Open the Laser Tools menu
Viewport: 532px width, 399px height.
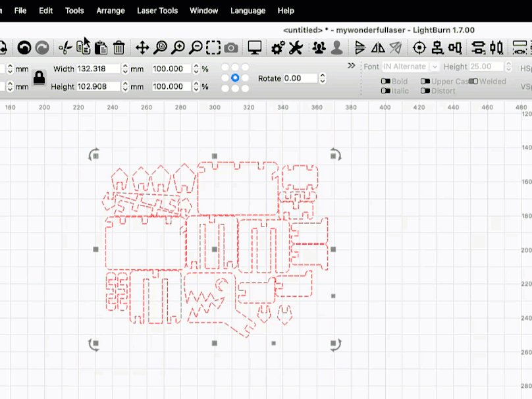pyautogui.click(x=157, y=11)
